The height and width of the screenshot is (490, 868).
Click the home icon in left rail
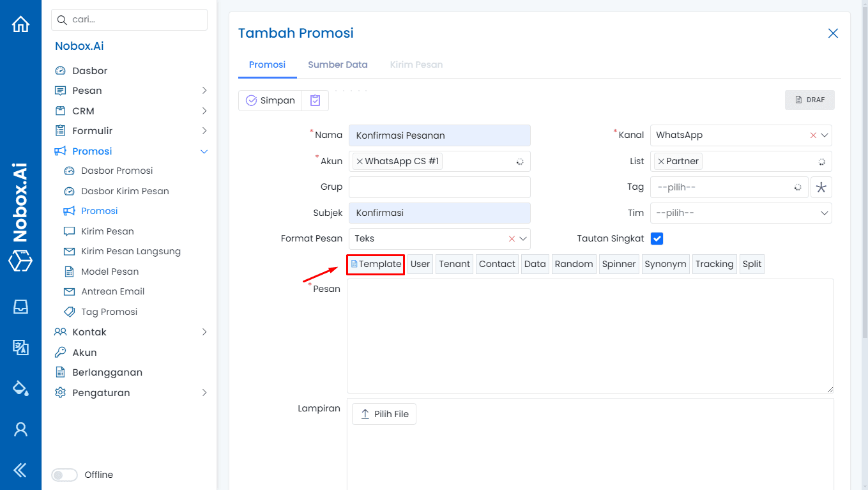[20, 24]
